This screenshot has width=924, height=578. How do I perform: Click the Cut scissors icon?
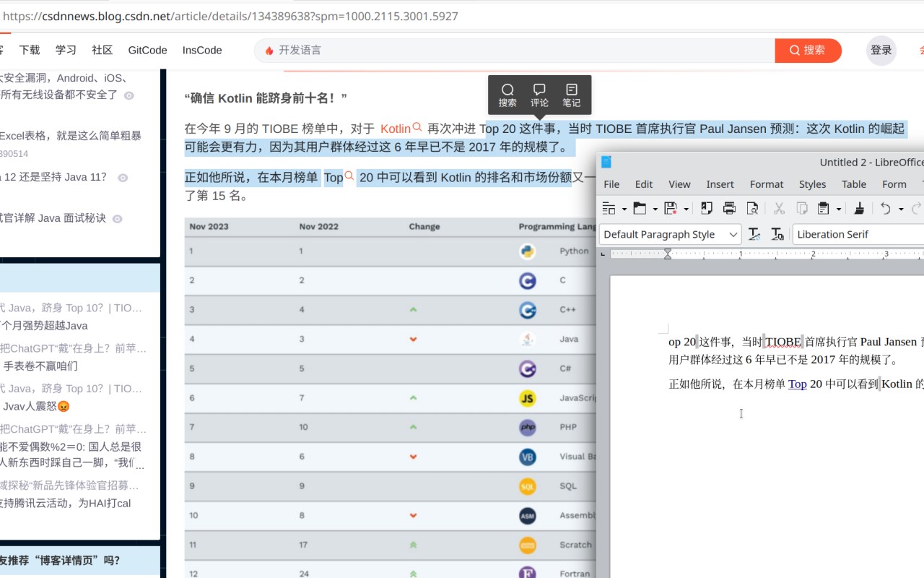(x=779, y=209)
